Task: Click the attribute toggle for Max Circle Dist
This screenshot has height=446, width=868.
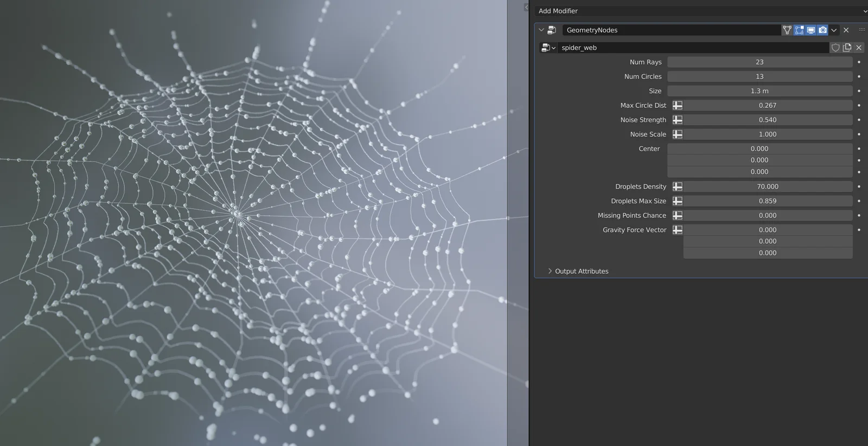Action: pos(678,106)
